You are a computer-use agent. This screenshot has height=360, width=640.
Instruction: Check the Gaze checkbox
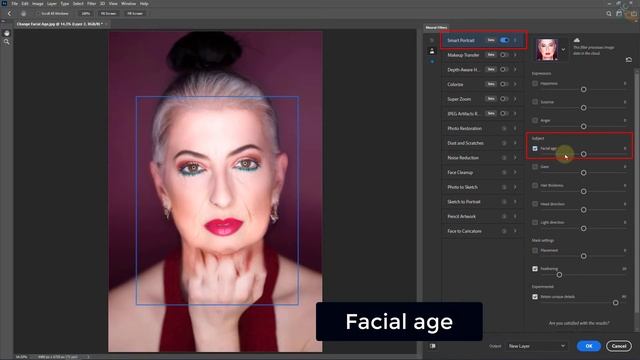535,167
